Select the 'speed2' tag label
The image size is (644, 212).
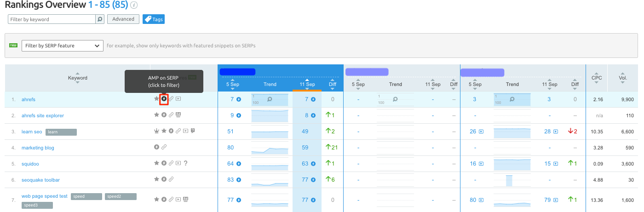(121, 196)
